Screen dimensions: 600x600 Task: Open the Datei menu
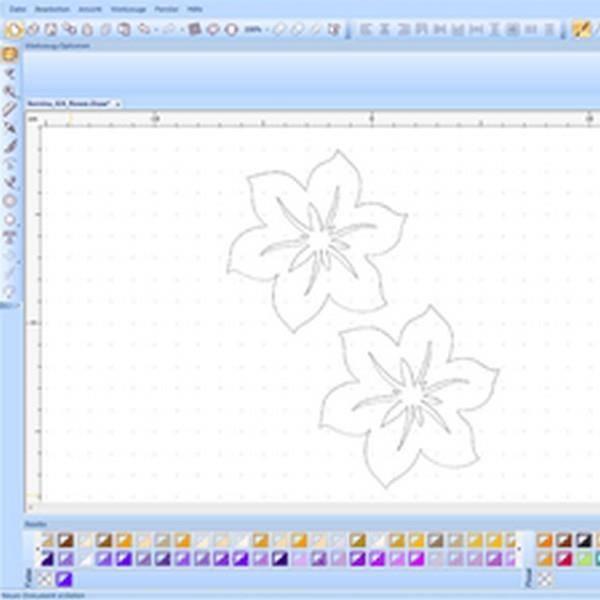click(17, 9)
